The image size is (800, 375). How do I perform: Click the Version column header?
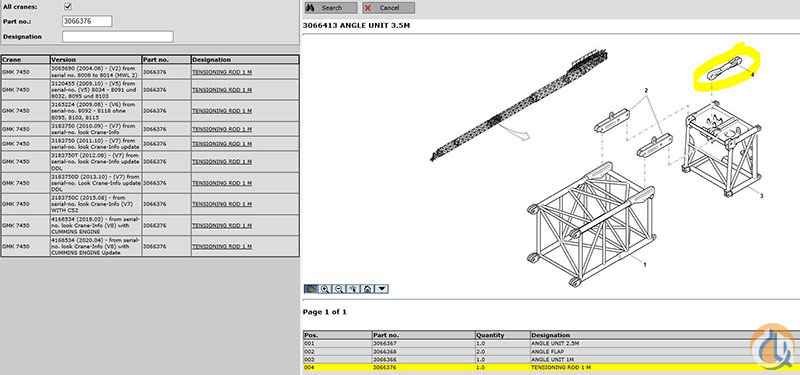95,60
